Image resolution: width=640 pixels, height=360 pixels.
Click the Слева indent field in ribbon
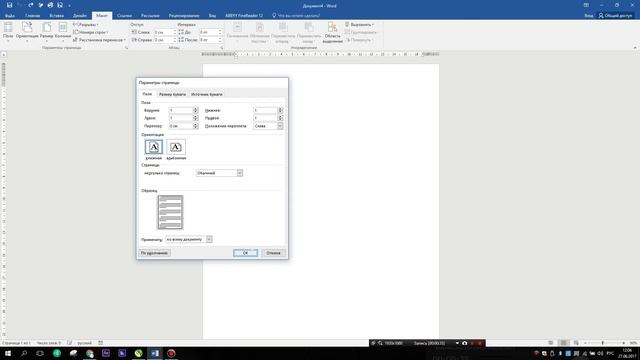[164, 32]
